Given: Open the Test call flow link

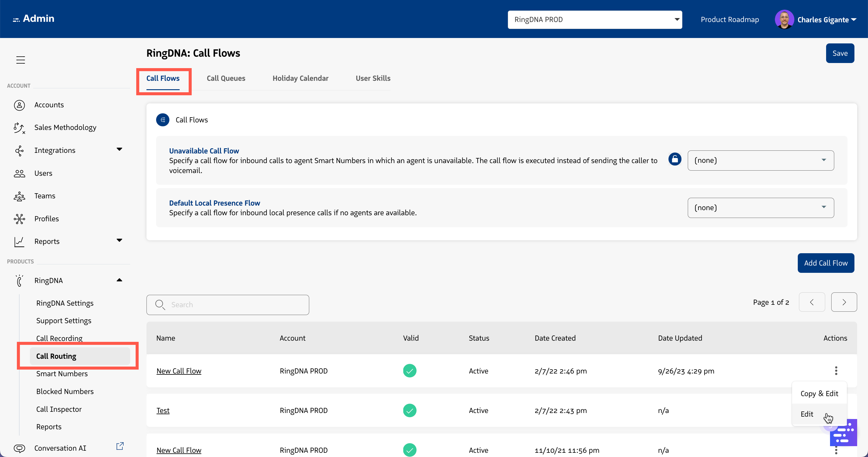Looking at the screenshot, I should [x=163, y=411].
